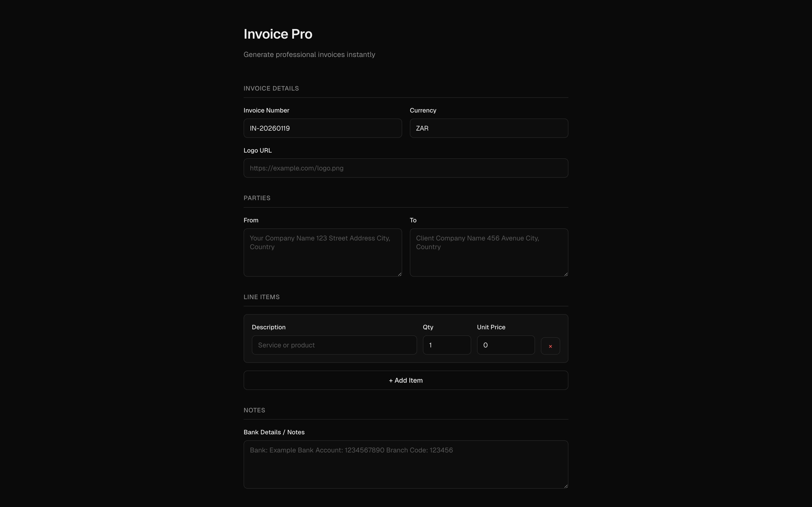Click the PARTIES section header
Viewport: 812px width, 507px height.
(x=257, y=198)
